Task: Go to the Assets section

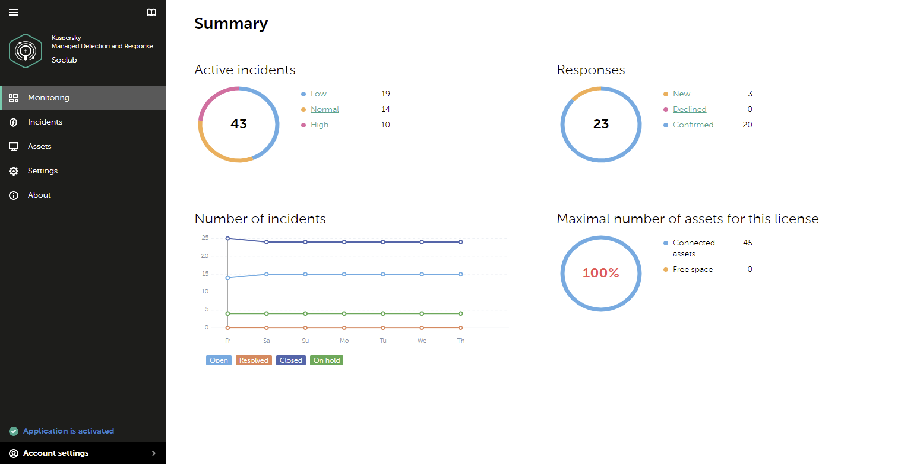Action: 40,146
